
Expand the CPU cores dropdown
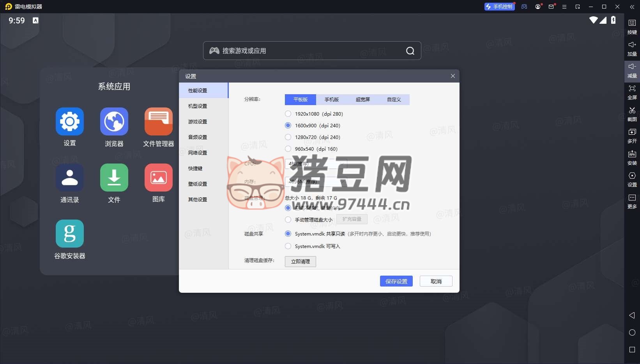(316, 164)
